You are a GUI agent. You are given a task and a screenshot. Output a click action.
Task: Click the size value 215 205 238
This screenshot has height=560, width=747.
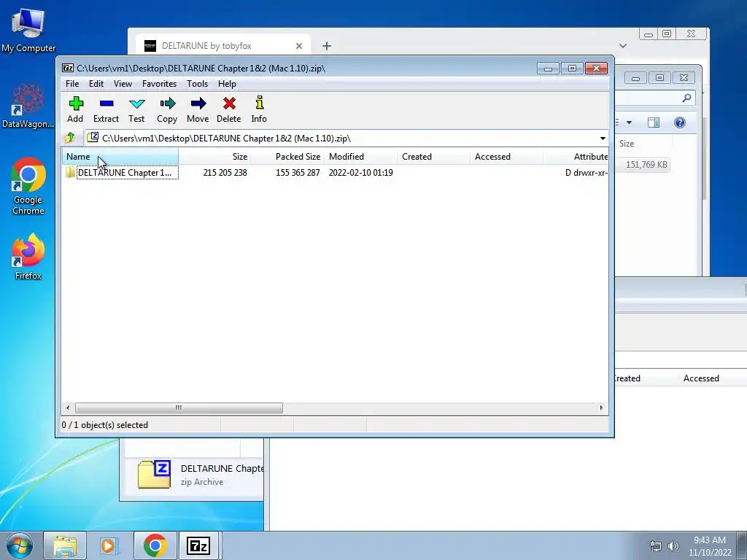225,172
